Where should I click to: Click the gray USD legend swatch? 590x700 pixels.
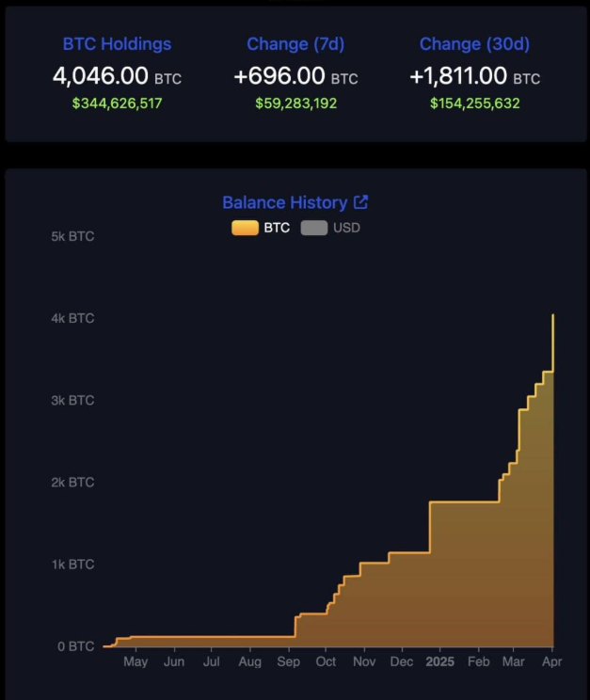coord(314,228)
